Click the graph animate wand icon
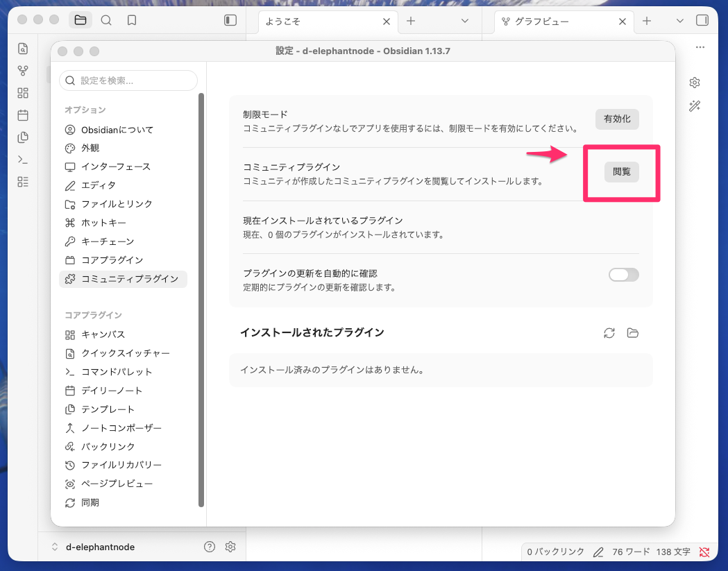 click(x=695, y=106)
